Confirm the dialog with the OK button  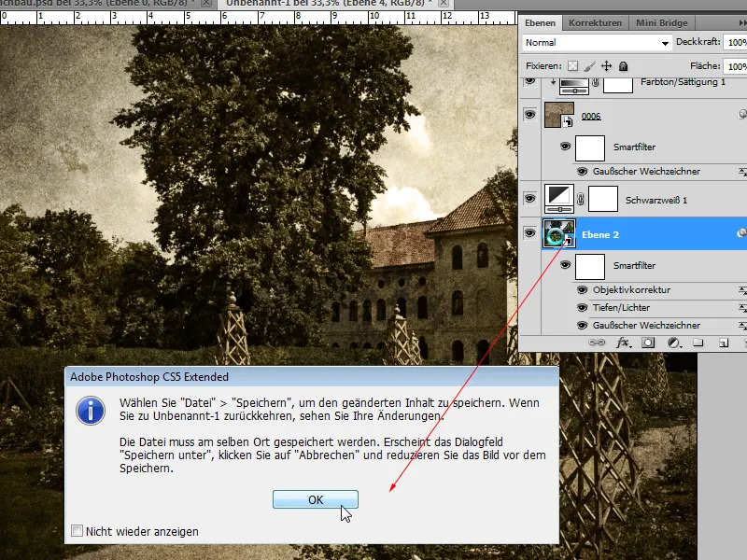[316, 499]
